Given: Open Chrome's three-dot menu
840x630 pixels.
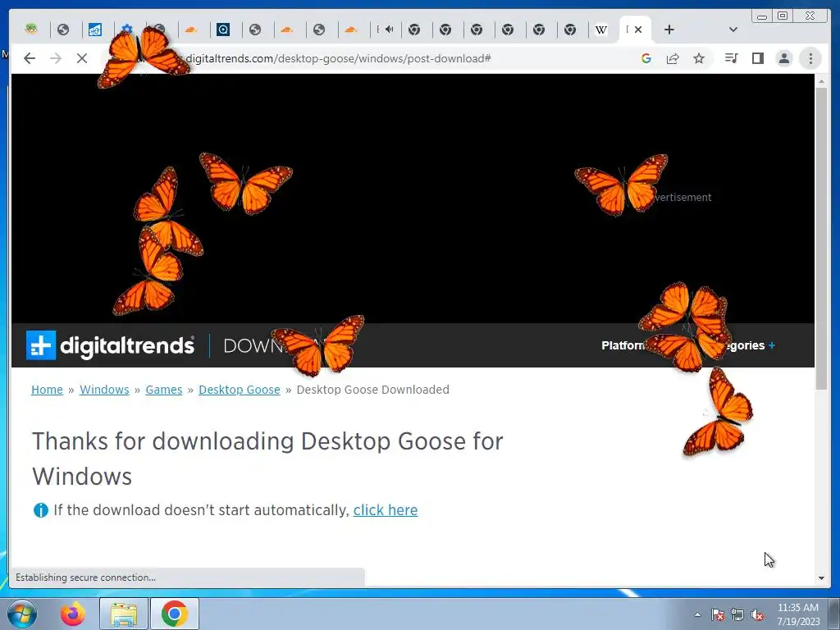Looking at the screenshot, I should pyautogui.click(x=810, y=58).
